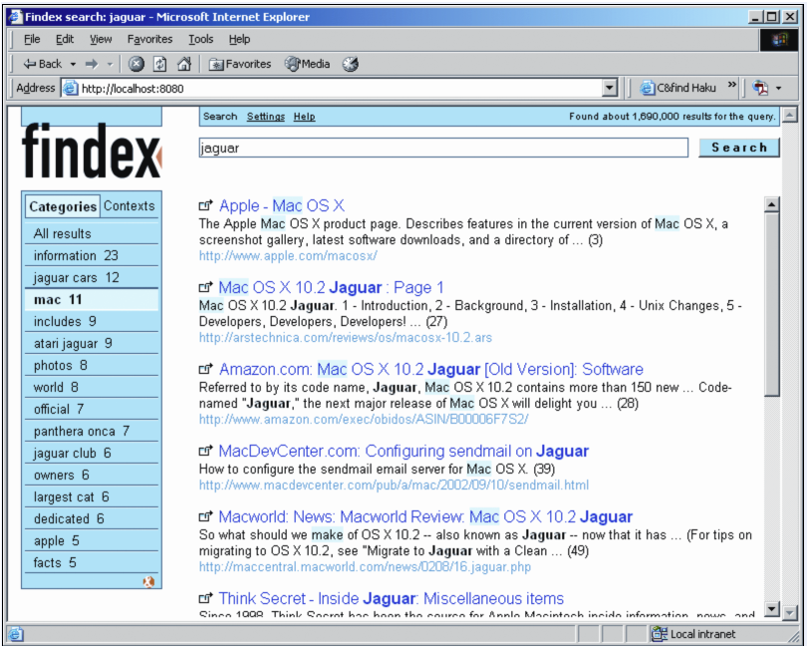Open the Favorites menu
This screenshot has height=651, width=812.
pyautogui.click(x=149, y=40)
